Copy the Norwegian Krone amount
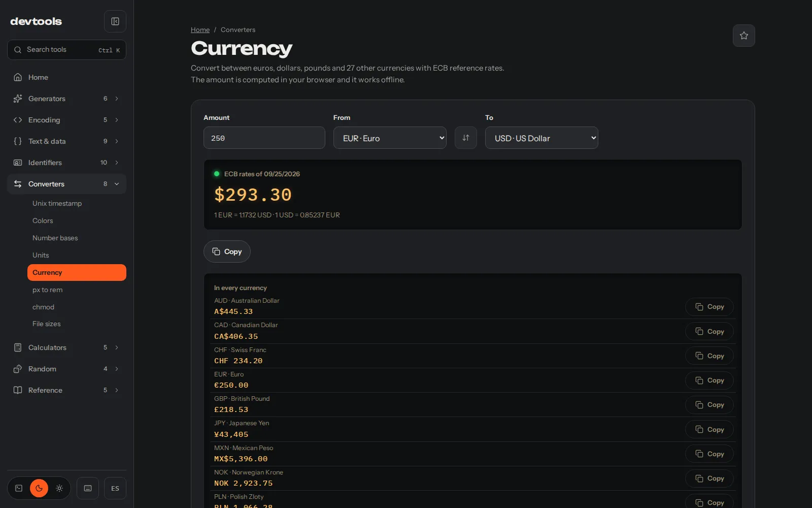 [709, 478]
